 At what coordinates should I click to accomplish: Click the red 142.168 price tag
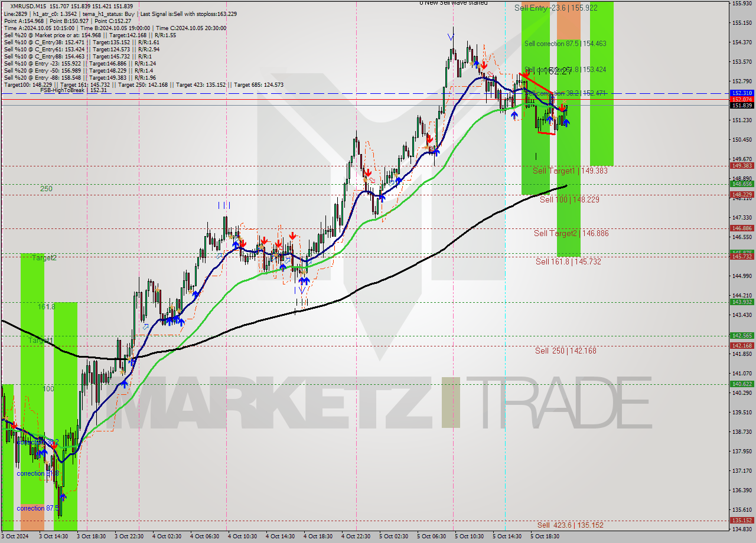(x=742, y=345)
